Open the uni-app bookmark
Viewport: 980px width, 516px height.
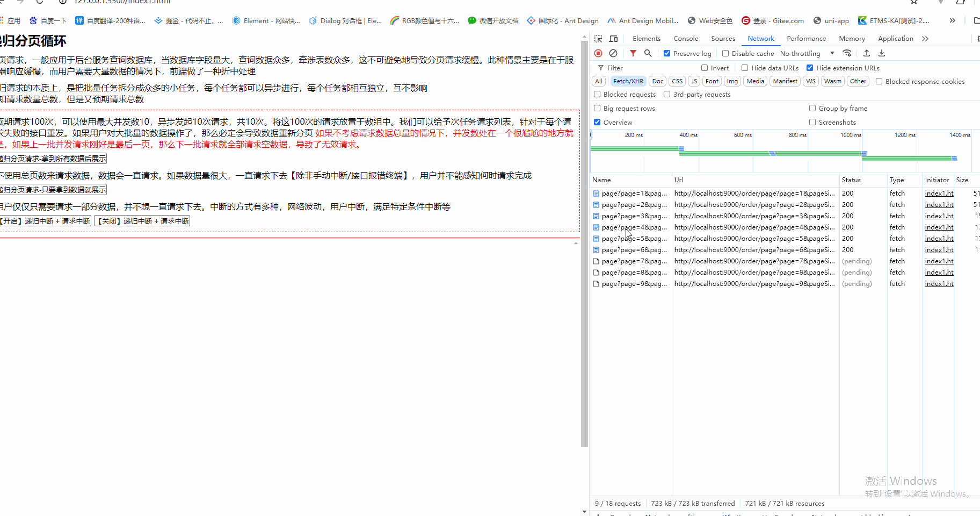click(x=831, y=21)
